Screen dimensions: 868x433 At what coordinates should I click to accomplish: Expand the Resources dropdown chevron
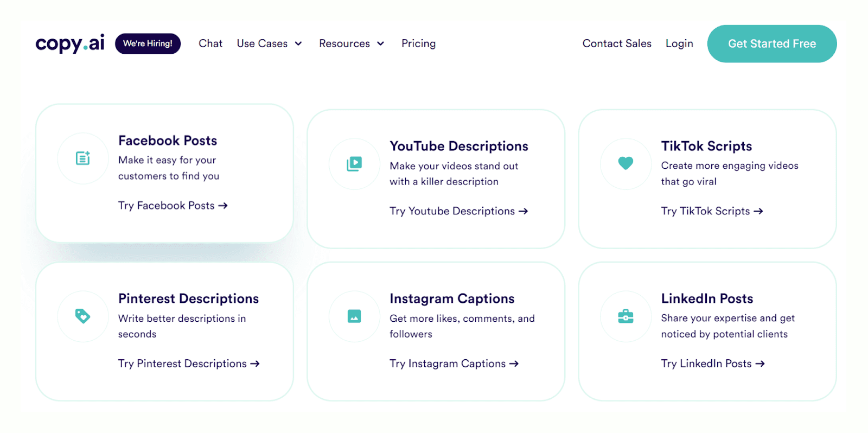point(381,43)
